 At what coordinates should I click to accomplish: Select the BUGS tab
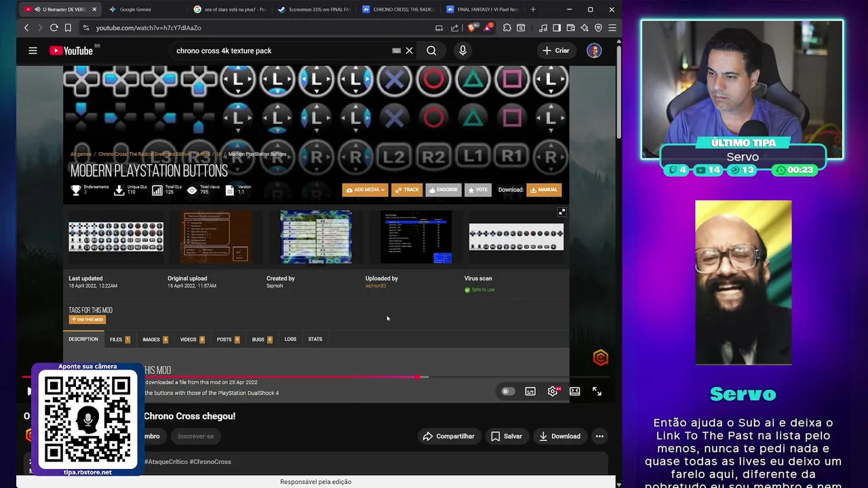point(262,339)
